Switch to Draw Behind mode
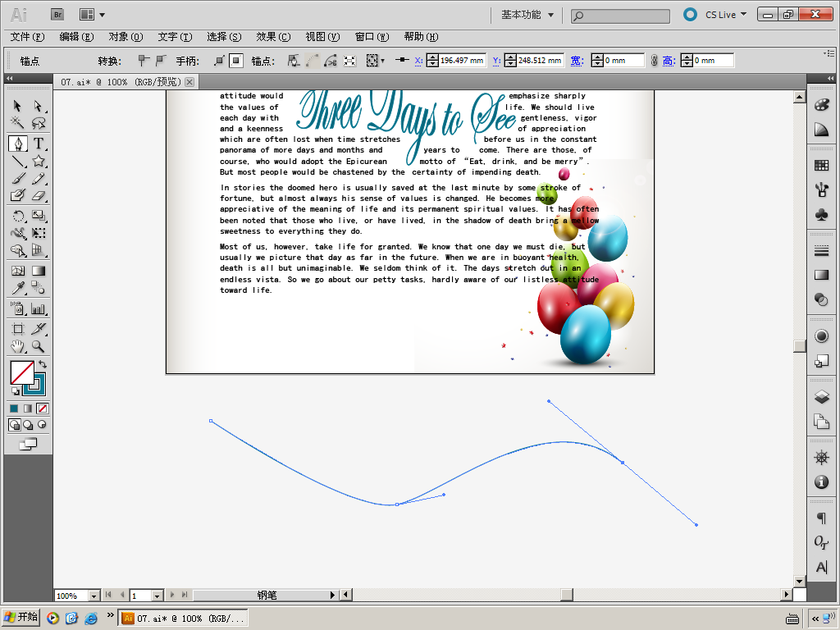This screenshot has width=840, height=630. click(x=28, y=425)
